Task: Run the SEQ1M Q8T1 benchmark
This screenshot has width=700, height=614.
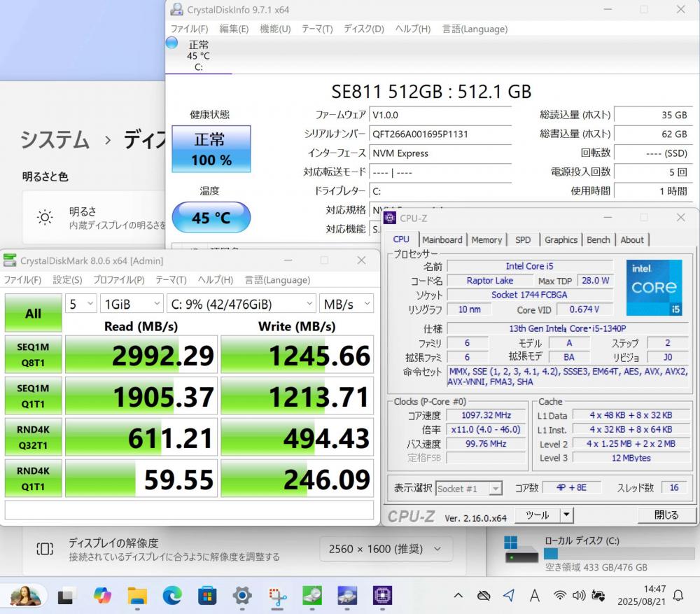Action: [33, 354]
